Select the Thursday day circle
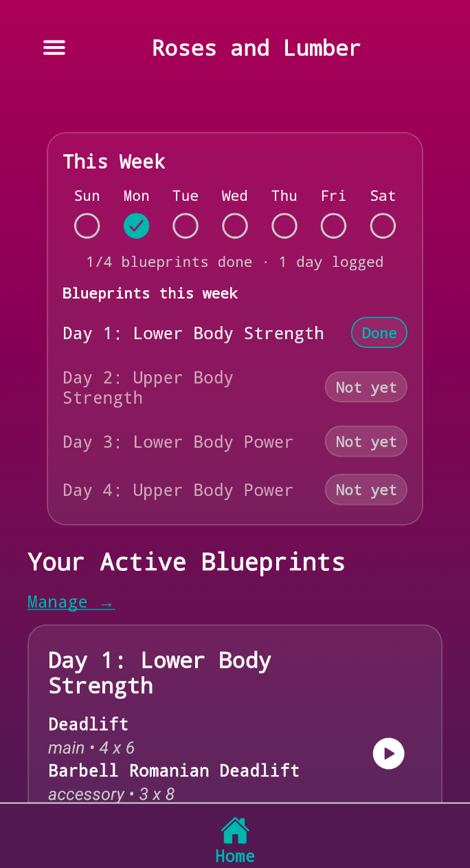 [284, 226]
